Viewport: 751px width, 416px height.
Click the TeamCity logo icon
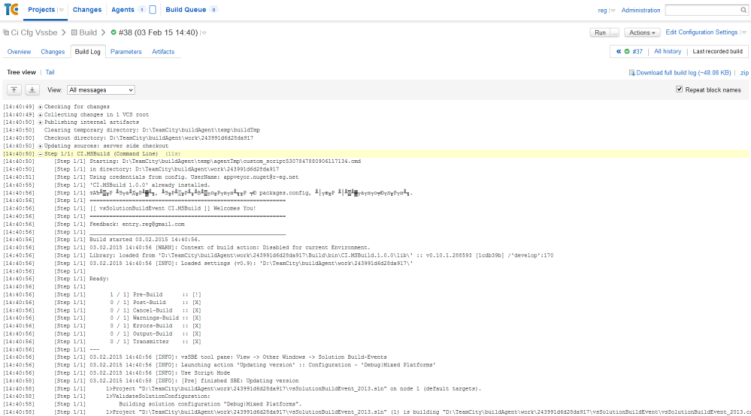click(12, 10)
